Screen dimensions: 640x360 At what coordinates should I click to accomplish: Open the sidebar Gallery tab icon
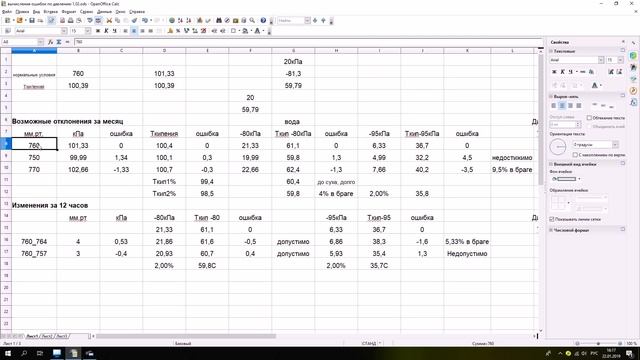[x=633, y=78]
